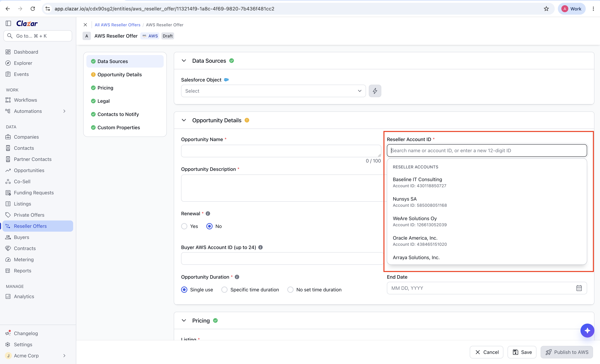Click the Buyer AWS Account ID field
Viewport: 600px width, 364px height.
282,258
